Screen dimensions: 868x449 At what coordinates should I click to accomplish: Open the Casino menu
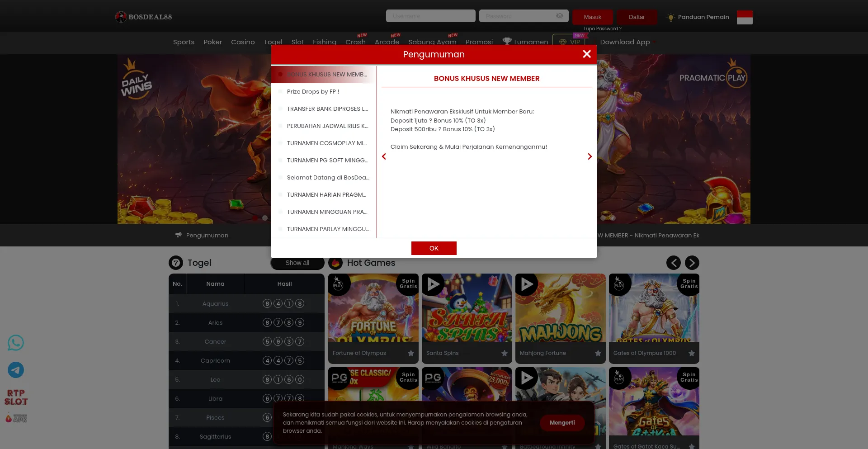243,42
